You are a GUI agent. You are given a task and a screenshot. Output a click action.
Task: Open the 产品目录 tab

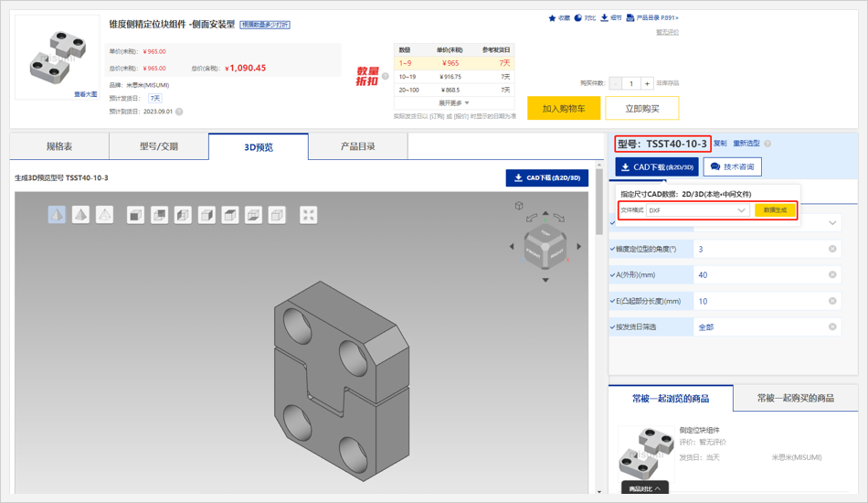pos(357,146)
